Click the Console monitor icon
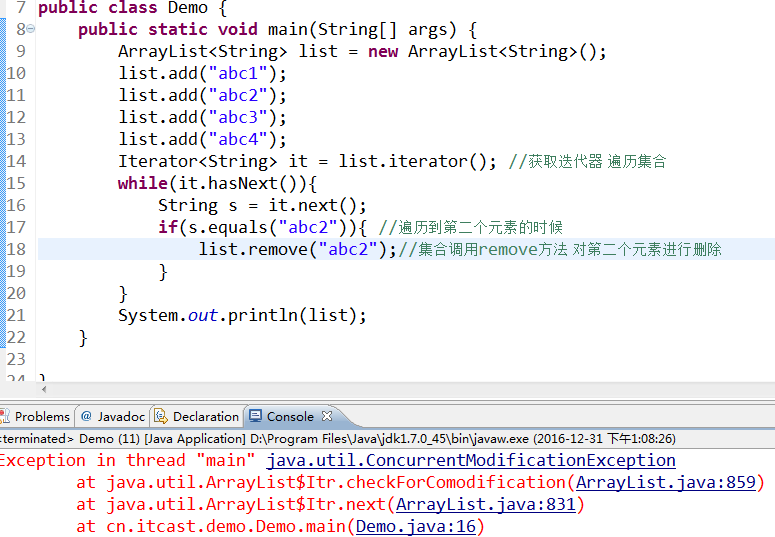Screen dimensions: 775x537 255,416
